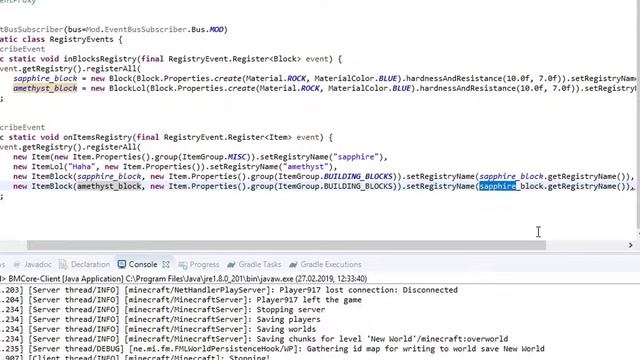
Task: Click the "sapphire" string in the first Item line
Action: 356,157
